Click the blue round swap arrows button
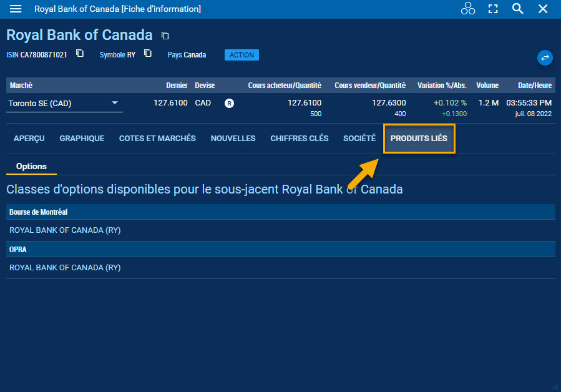The width and height of the screenshot is (561, 392). click(545, 57)
